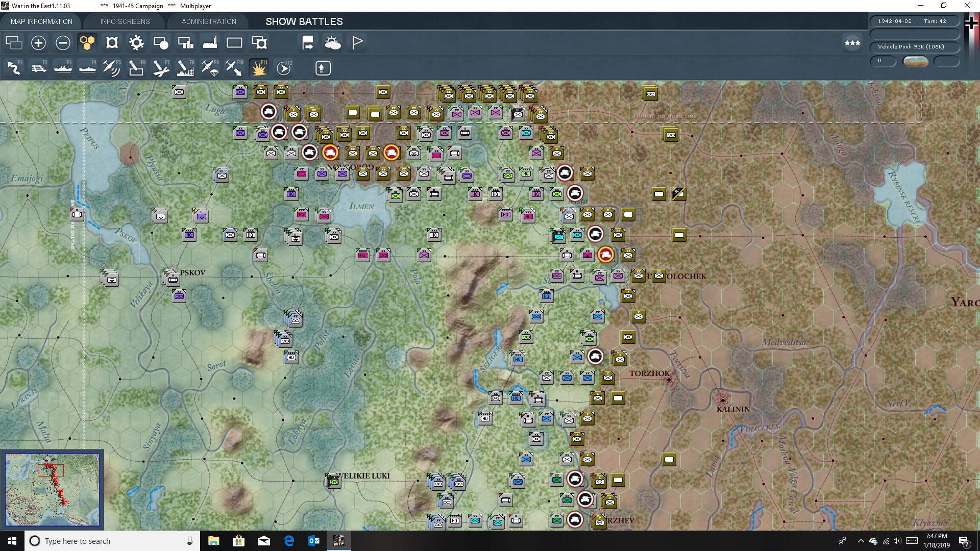Toggle the F11 show battles mode

pyautogui.click(x=259, y=68)
